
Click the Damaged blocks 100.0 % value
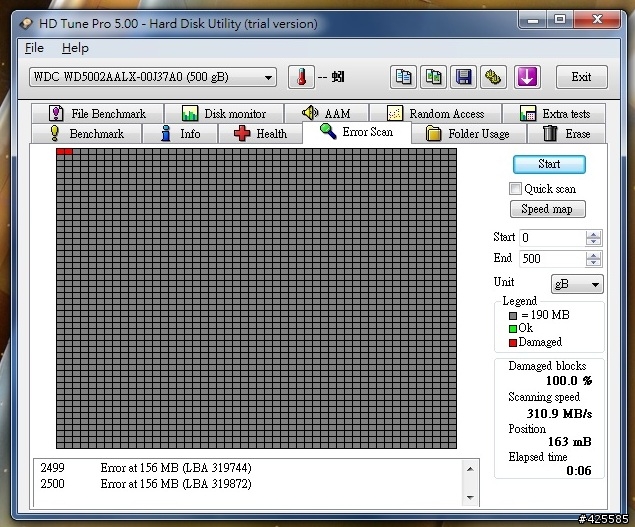[569, 381]
